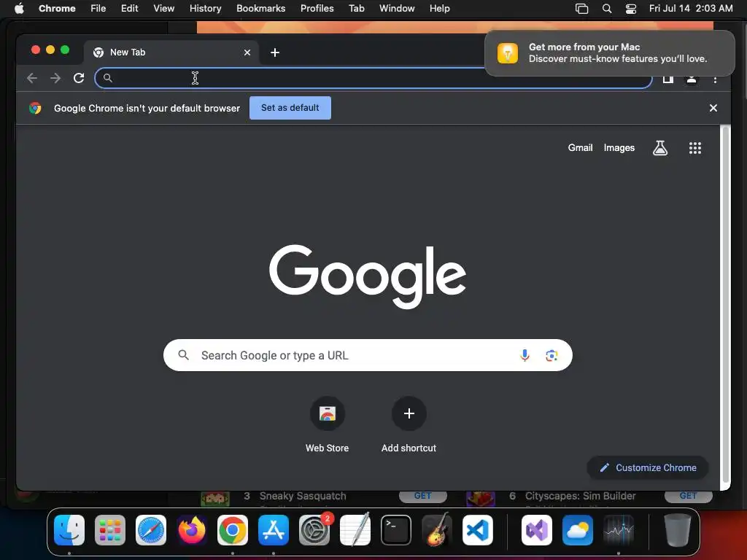Open the Trash in the Dock
This screenshot has height=560, width=747.
[x=677, y=530]
